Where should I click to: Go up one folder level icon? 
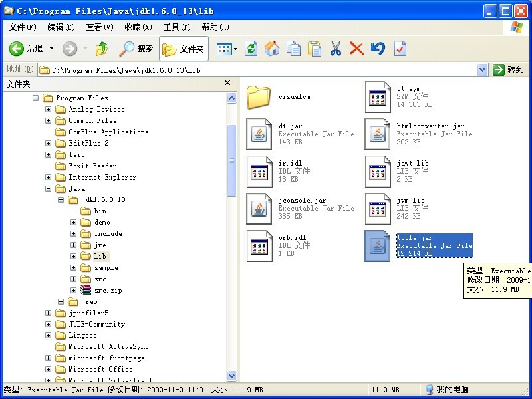(102, 49)
